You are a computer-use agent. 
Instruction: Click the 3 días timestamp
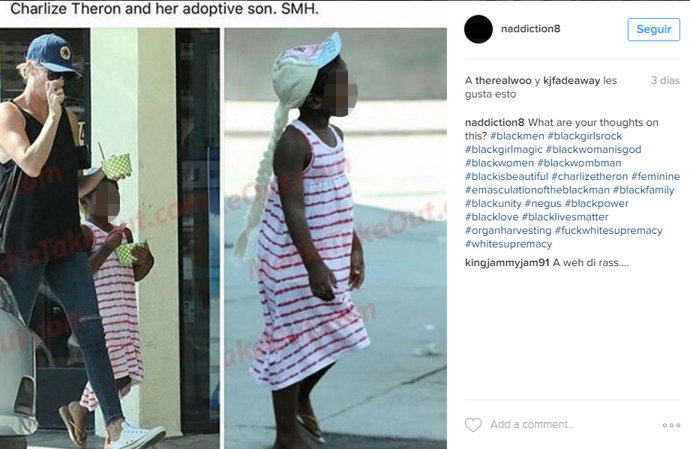coord(665,81)
